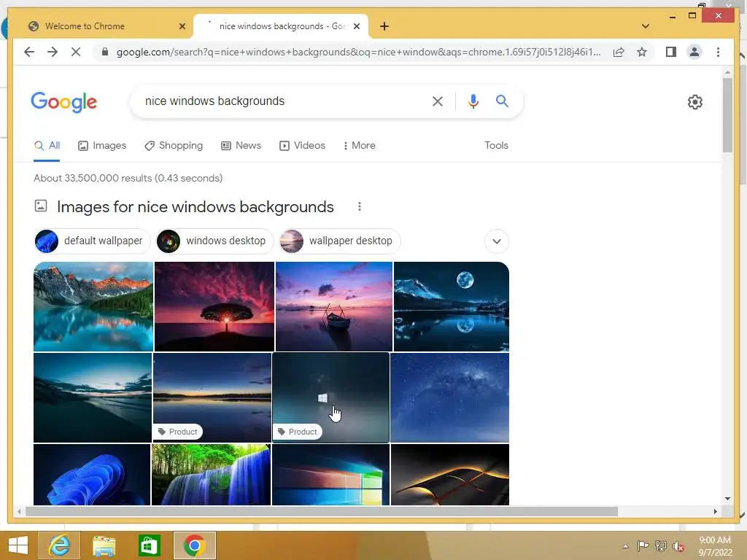Screen dimensions: 747x560
Task: Open Windows 11 blue bloom thumbnail
Action: pos(92,474)
